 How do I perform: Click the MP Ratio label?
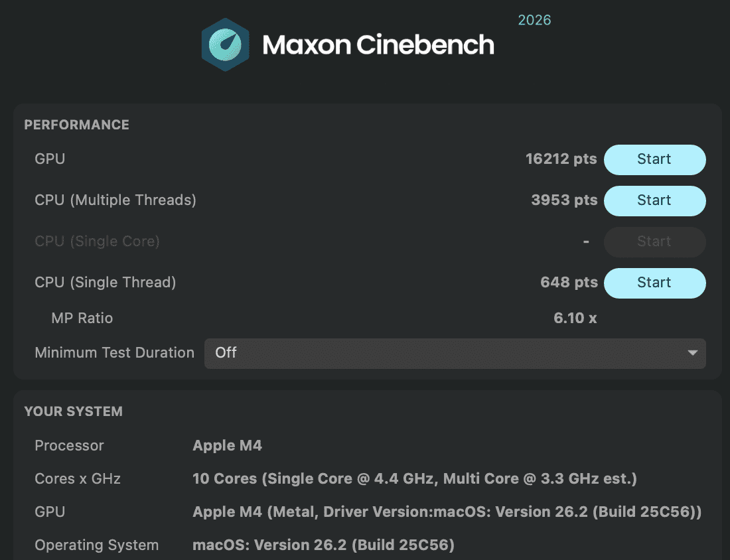click(x=82, y=318)
